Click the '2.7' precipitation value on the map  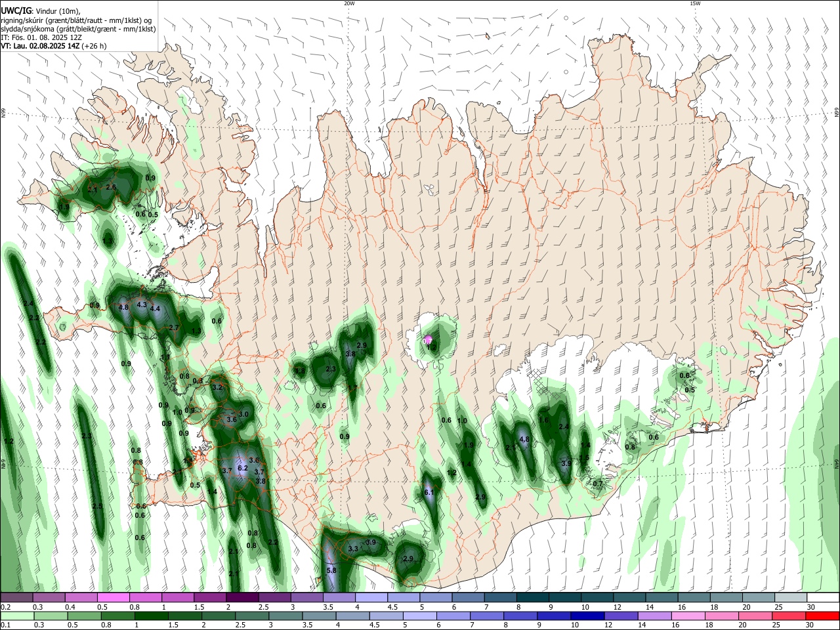[174, 327]
